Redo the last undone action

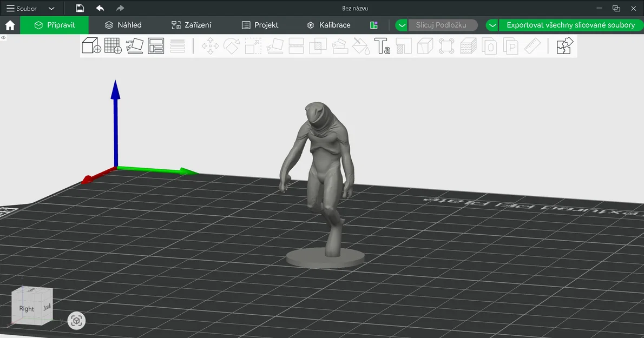(120, 8)
